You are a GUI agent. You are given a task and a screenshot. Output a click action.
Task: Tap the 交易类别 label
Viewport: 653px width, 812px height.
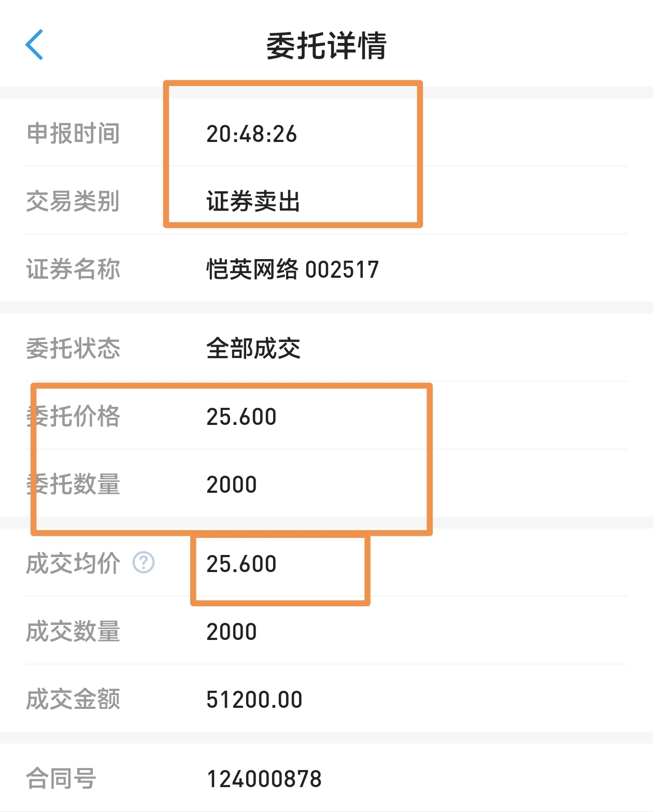(x=73, y=201)
